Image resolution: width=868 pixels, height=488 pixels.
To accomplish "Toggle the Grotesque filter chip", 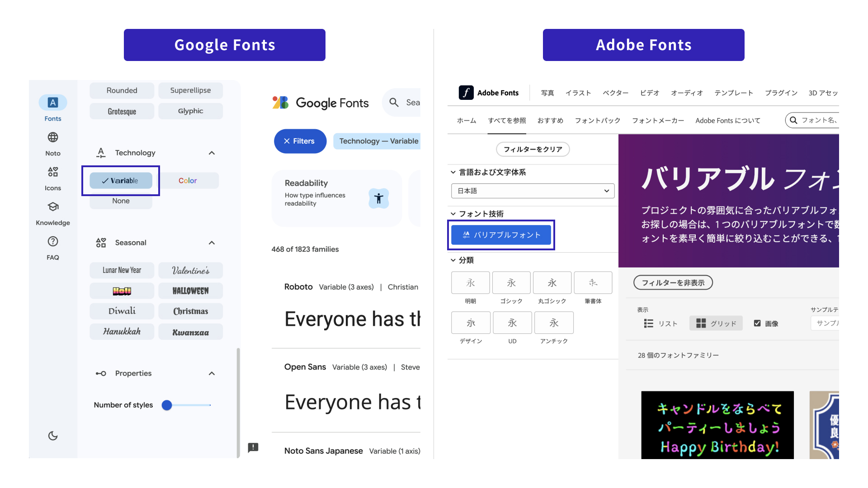I will tap(122, 111).
